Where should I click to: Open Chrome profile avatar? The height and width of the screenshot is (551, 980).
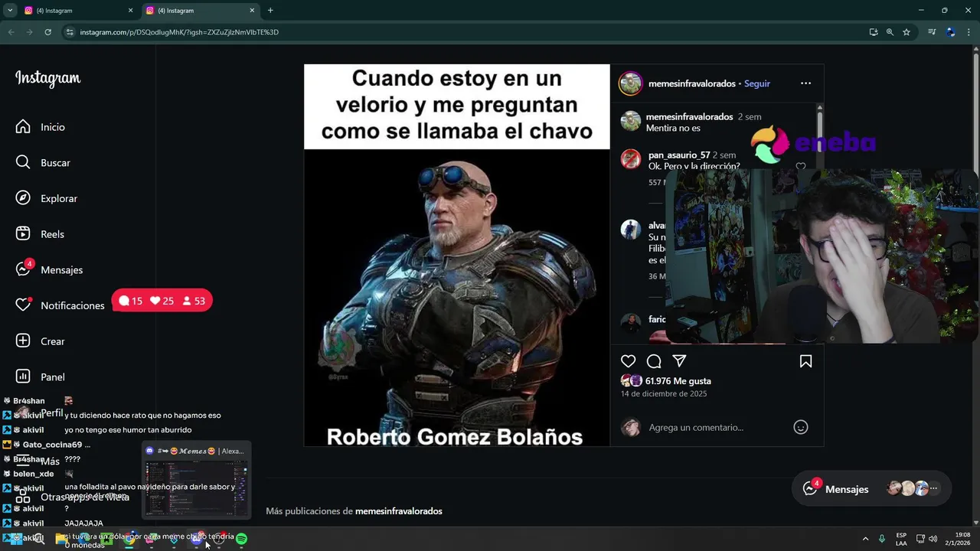click(951, 32)
